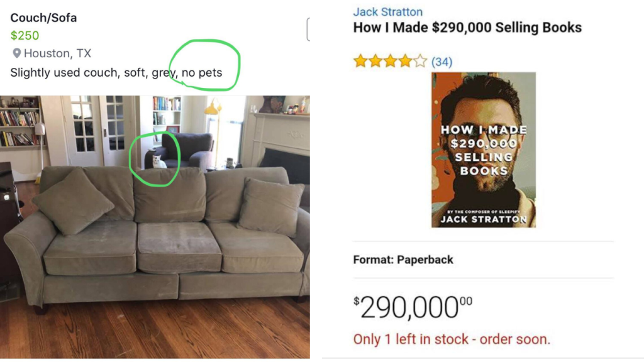
Task: Click the location pin icon beside Houston
Action: pos(16,53)
